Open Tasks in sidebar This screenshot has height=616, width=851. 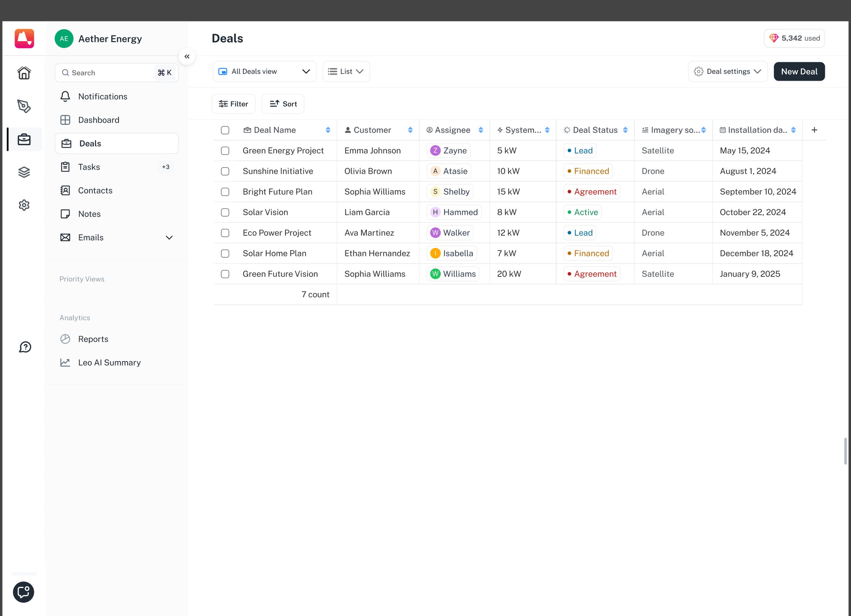pos(116,167)
